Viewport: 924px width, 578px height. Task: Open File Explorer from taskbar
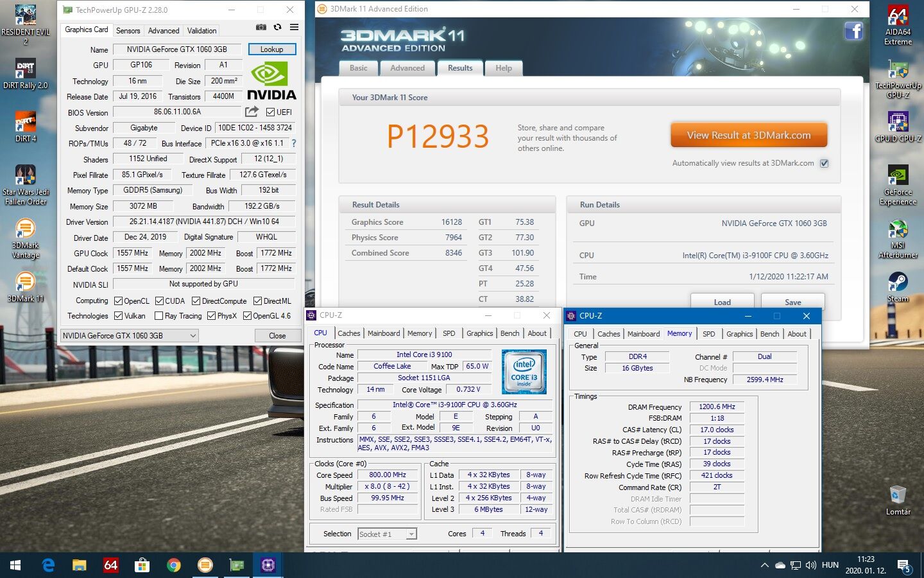(79, 565)
